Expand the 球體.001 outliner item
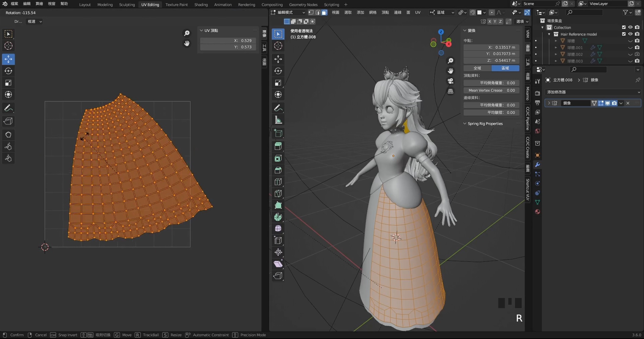Viewport: 644px width, 339px height. point(556,47)
